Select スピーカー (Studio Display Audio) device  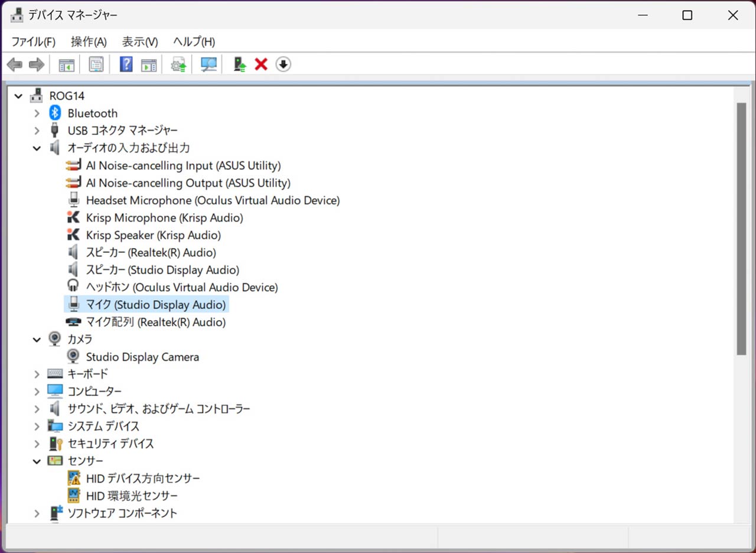(x=162, y=270)
